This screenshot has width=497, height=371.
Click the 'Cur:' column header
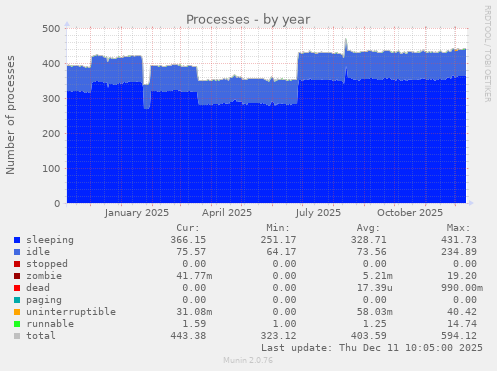[188, 228]
